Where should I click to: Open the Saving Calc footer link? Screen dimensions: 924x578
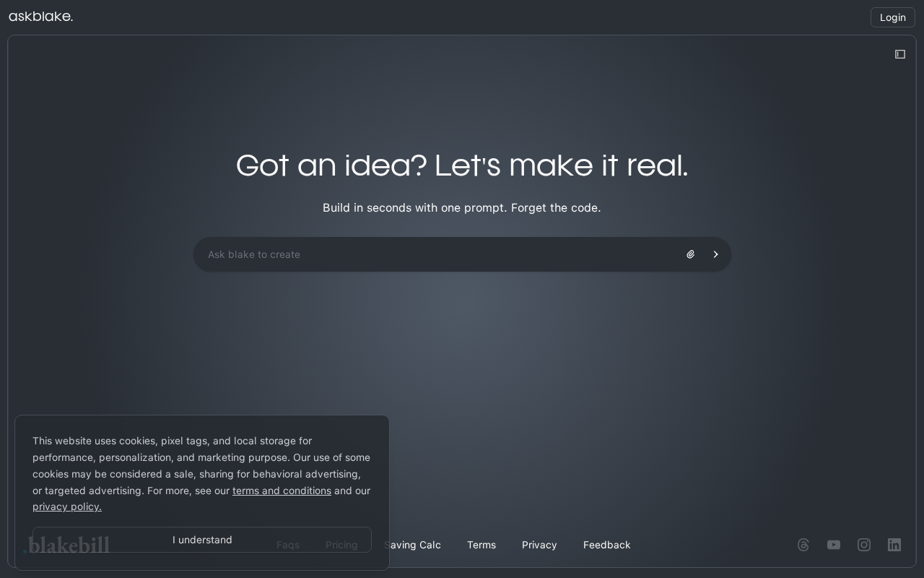tap(412, 545)
